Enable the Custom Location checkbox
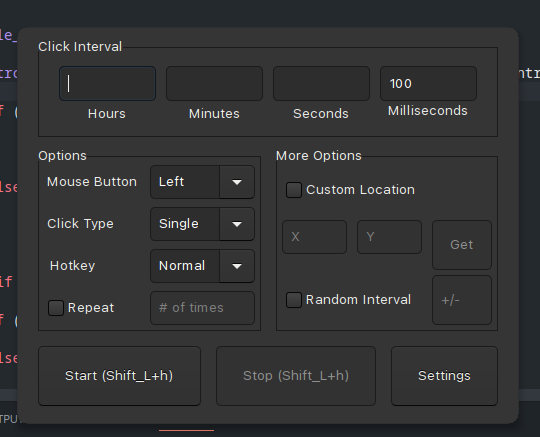 (x=294, y=190)
